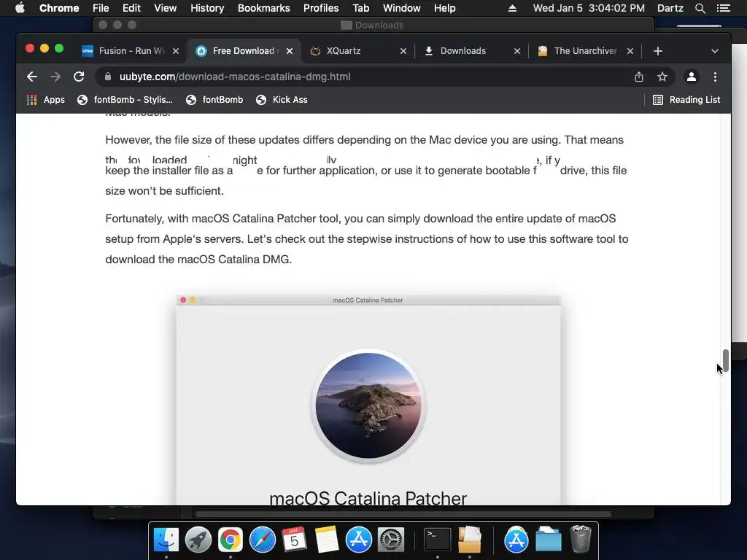Open the Chrome profile avatar
The height and width of the screenshot is (560, 747).
point(692,77)
